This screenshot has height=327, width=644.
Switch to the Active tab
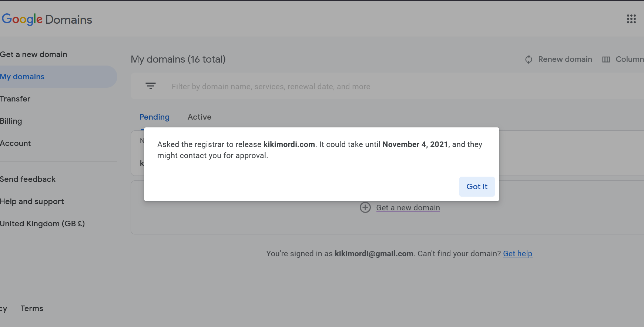click(199, 117)
